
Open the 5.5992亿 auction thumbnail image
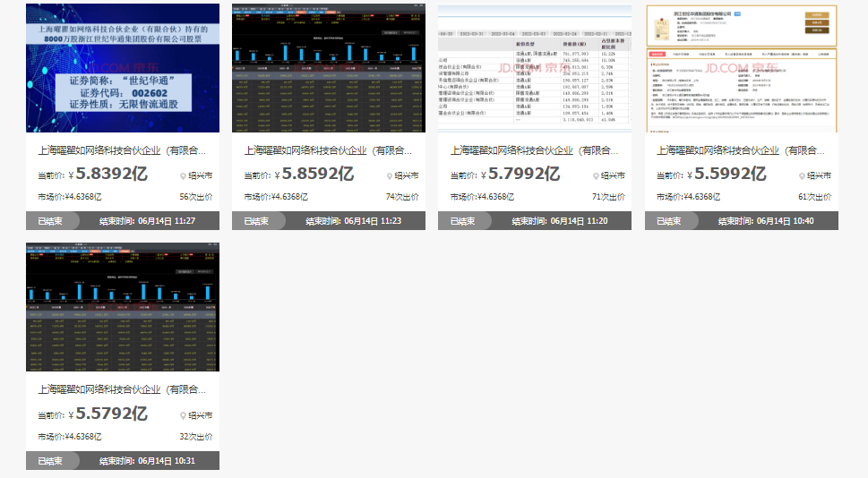(x=741, y=68)
